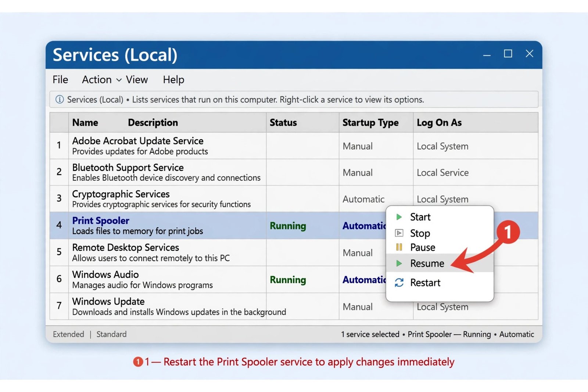Screen dimensions: 588x392
Task: Choose Restart from the context menu
Action: (440, 283)
